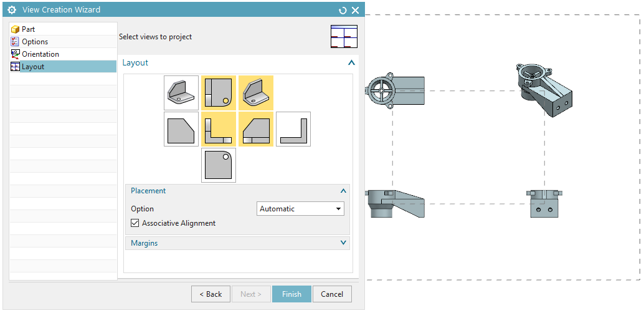Enable the Back view thin L-shape tile

click(x=293, y=129)
